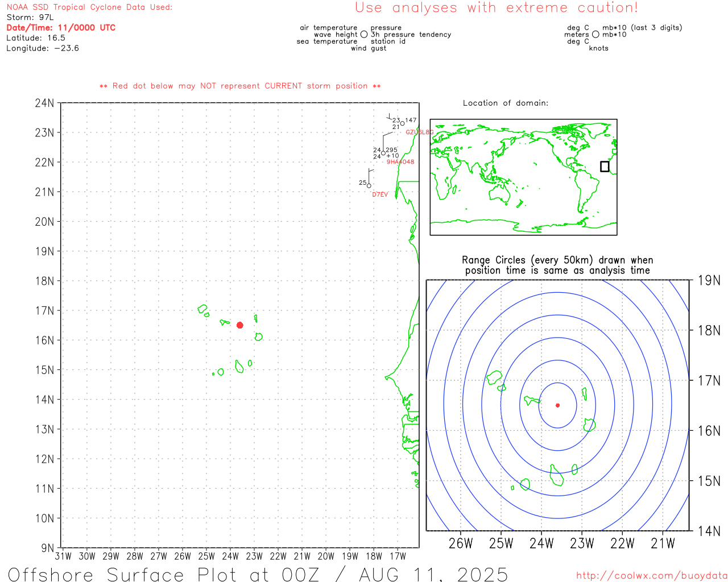Click the 21W label on range circles plot

pyautogui.click(x=663, y=543)
